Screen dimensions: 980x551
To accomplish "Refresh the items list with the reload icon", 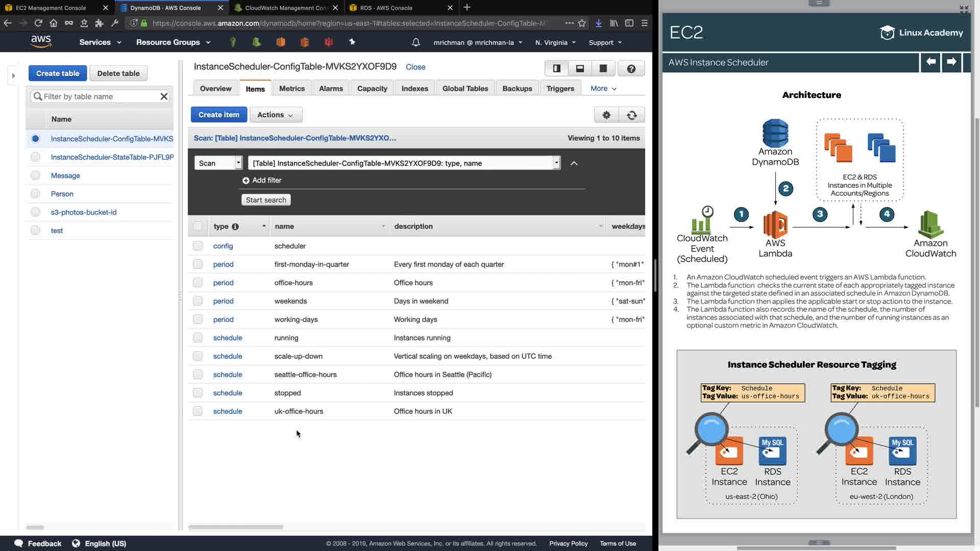I will (x=631, y=115).
